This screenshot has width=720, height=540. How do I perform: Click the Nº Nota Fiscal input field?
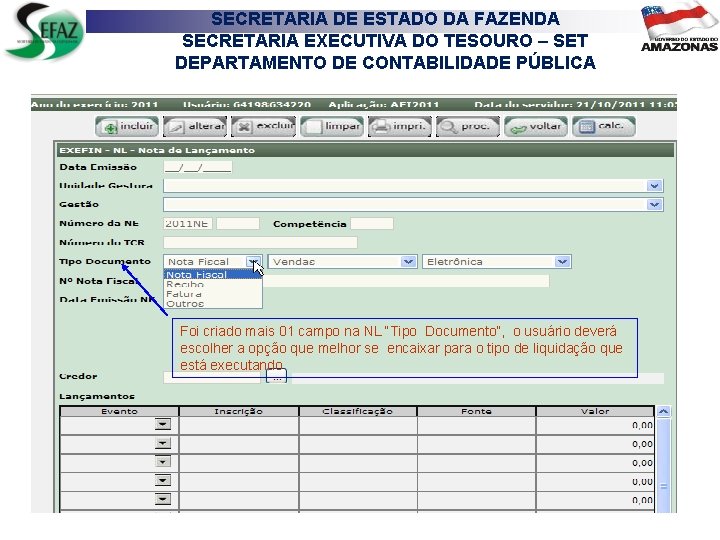(406, 281)
